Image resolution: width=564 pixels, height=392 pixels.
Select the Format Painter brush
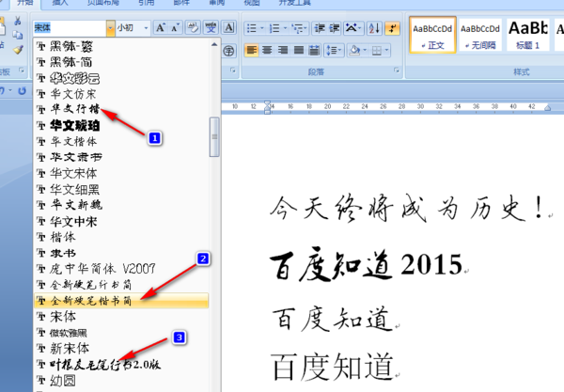[x=18, y=50]
